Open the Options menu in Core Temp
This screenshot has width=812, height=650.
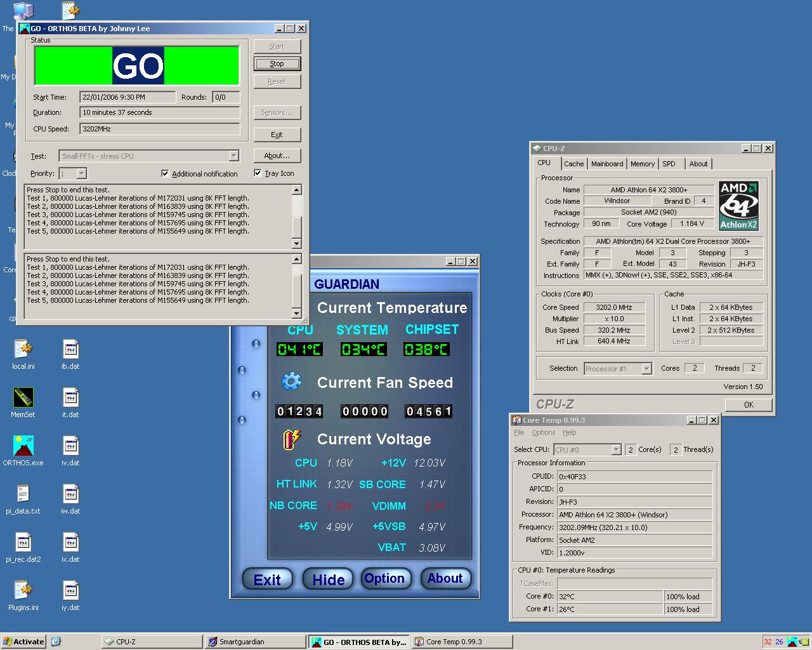pyautogui.click(x=543, y=432)
